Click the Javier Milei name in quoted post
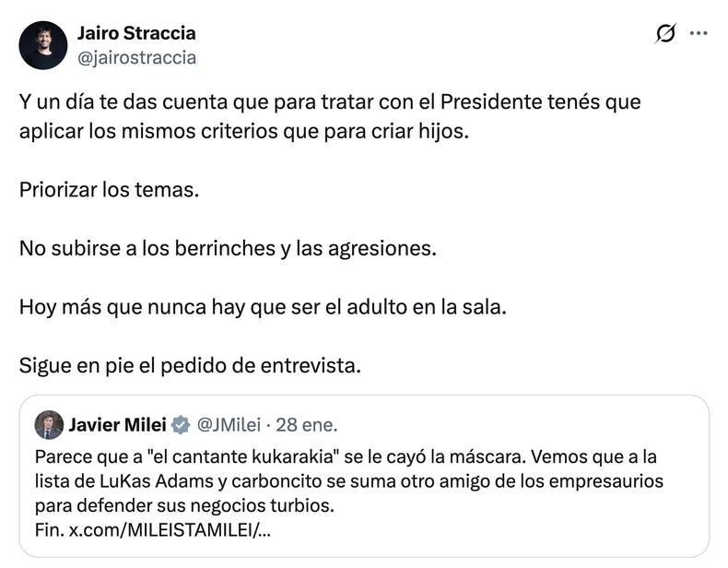Screen dimensions: 728x568 click(116, 425)
